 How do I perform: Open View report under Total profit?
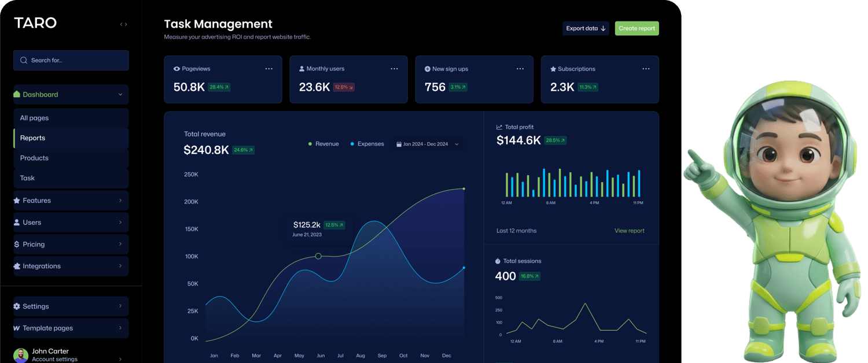click(629, 230)
